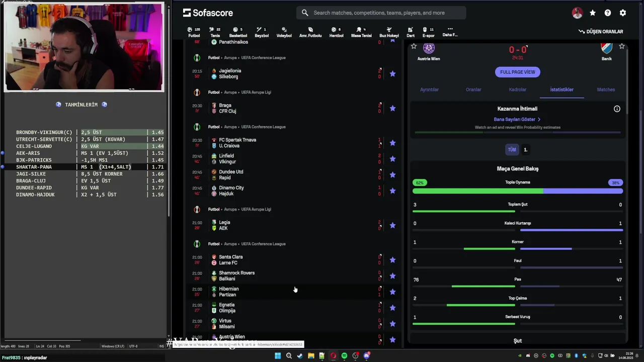Open the user profile avatar

point(577,13)
